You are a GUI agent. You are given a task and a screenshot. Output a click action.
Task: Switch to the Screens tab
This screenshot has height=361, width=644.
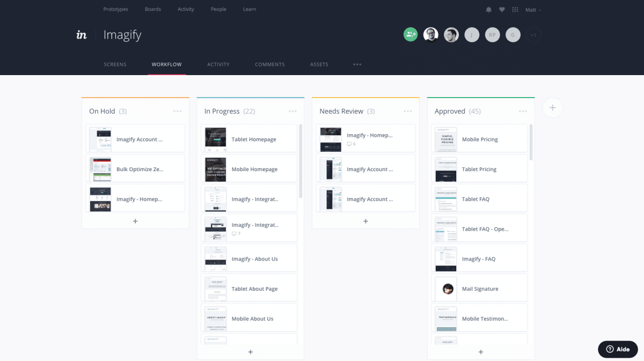pyautogui.click(x=115, y=64)
